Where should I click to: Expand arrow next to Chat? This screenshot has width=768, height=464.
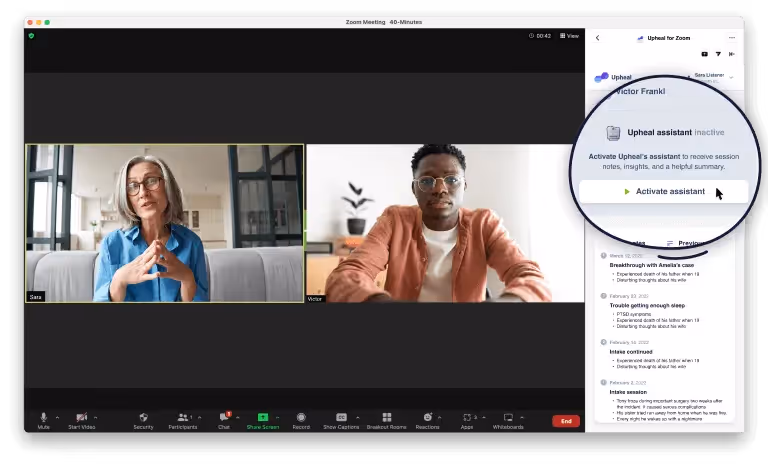[x=238, y=417]
